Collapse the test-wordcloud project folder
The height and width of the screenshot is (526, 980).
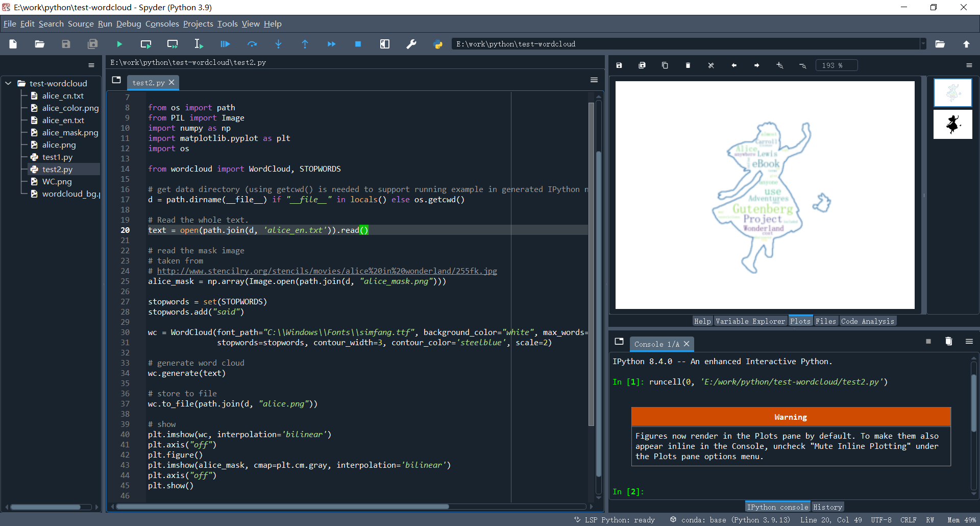coord(8,83)
